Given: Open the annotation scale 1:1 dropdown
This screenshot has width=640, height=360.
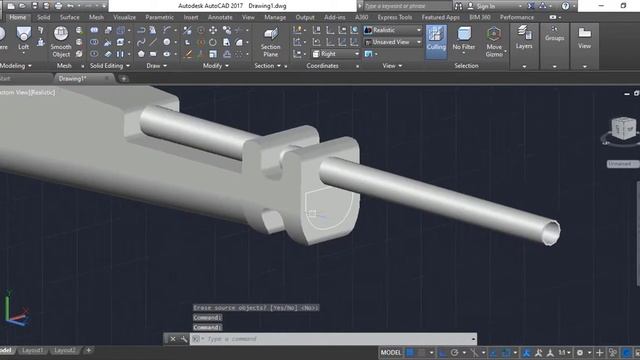Looking at the screenshot, I should tap(564, 352).
